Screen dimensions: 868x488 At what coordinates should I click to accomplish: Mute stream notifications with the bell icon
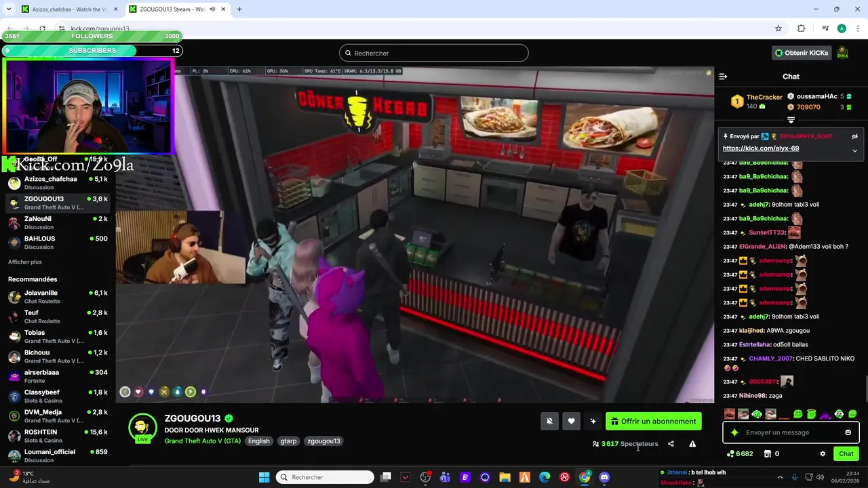[549, 421]
